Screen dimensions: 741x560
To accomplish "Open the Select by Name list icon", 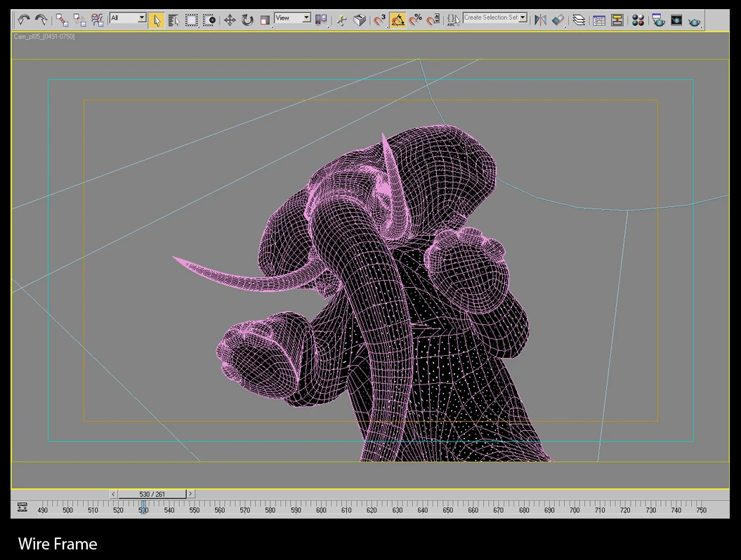I will point(173,20).
